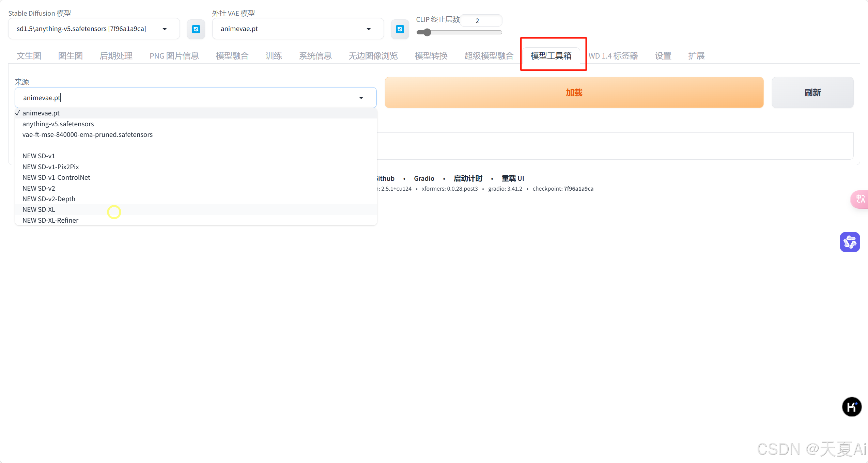
Task: Open 外挂 VAE 模型 dropdown arrow
Action: pos(369,29)
